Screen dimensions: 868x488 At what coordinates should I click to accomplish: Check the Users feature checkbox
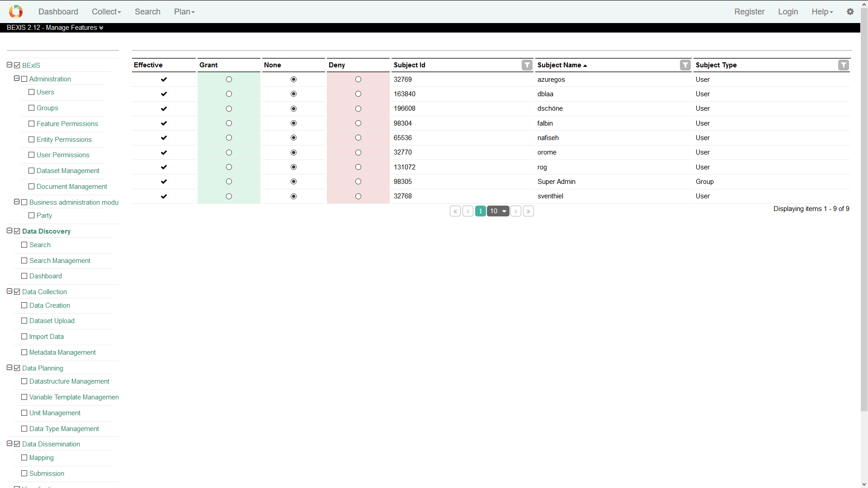pos(32,92)
